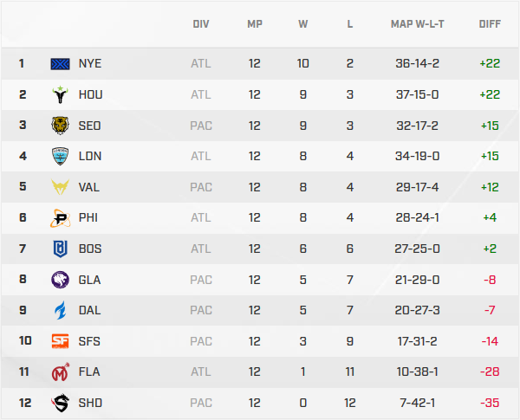Click the MP column header
The width and height of the screenshot is (520, 420).
[255, 24]
